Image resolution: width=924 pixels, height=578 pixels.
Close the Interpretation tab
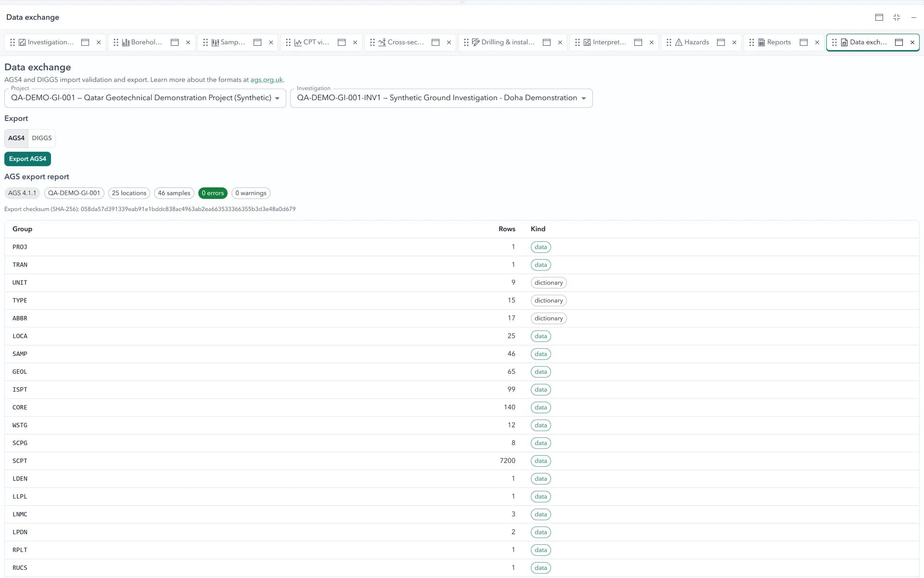pos(652,42)
